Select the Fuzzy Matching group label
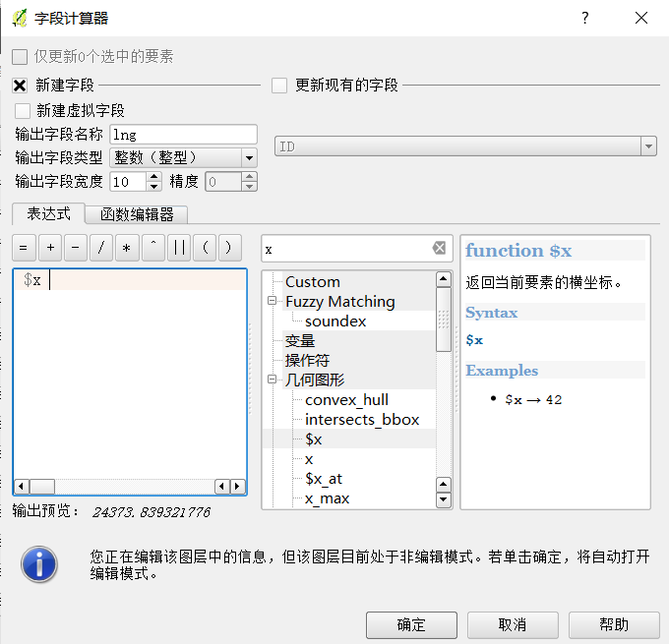 tap(340, 302)
